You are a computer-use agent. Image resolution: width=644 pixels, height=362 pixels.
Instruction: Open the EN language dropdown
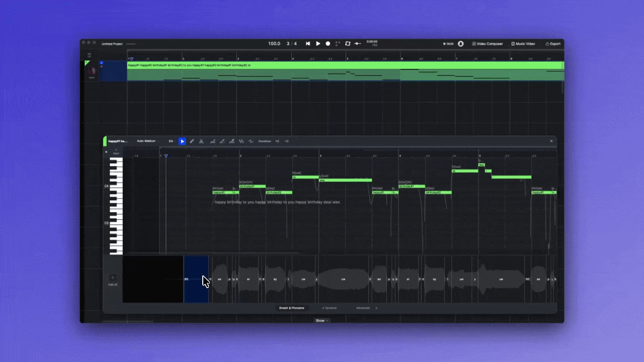pos(171,141)
